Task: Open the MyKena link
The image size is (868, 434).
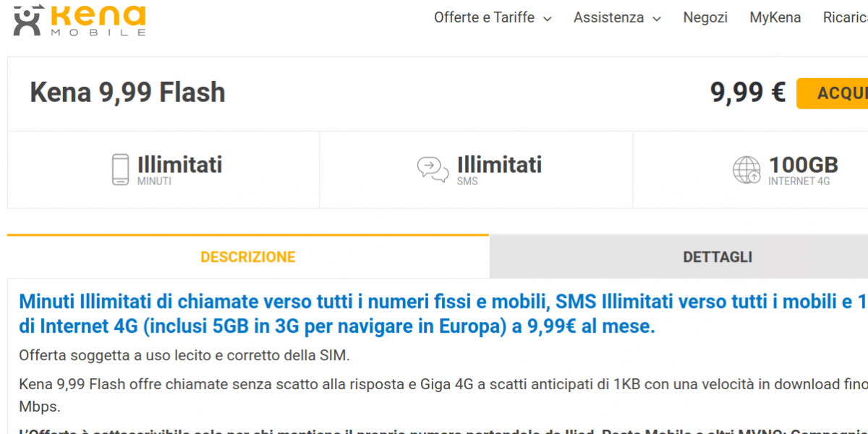Action: pos(775,17)
